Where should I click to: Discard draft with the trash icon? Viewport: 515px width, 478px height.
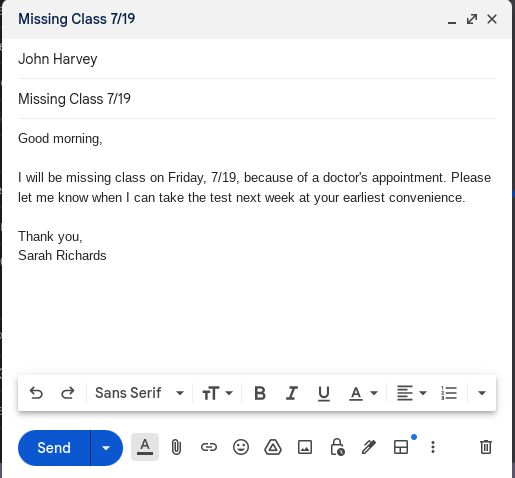click(x=486, y=447)
